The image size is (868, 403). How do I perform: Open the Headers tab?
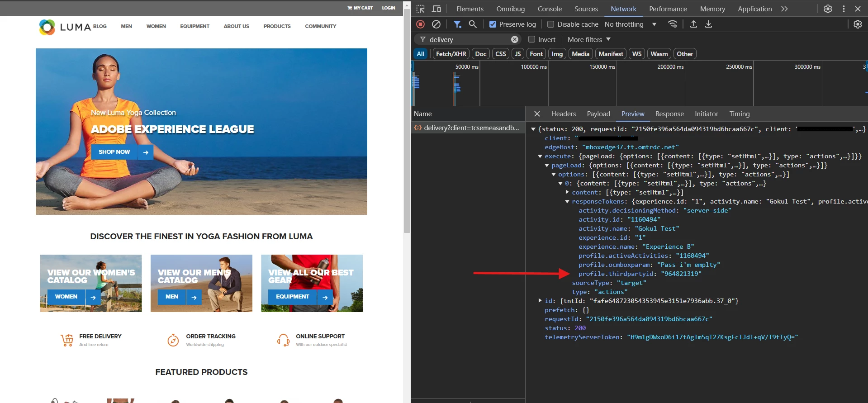point(564,114)
